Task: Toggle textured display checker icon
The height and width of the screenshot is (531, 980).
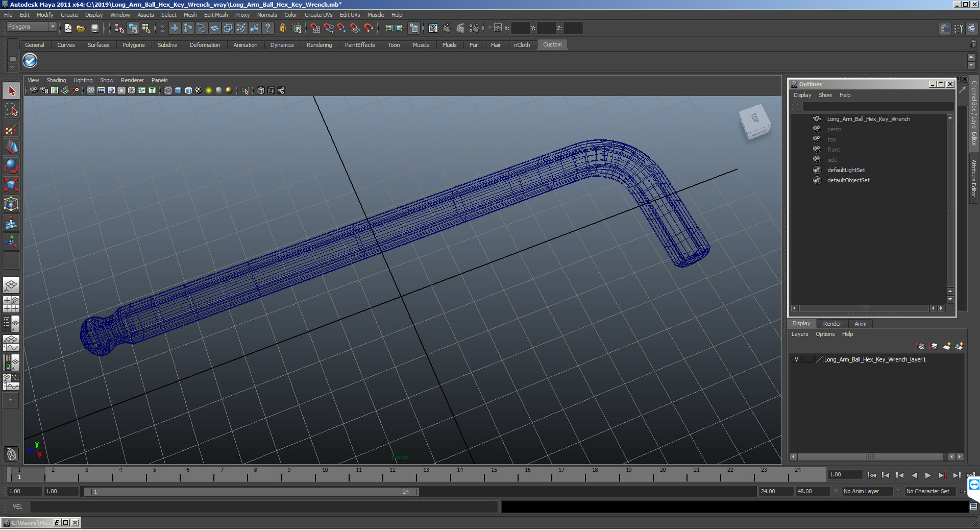Action: [x=198, y=90]
